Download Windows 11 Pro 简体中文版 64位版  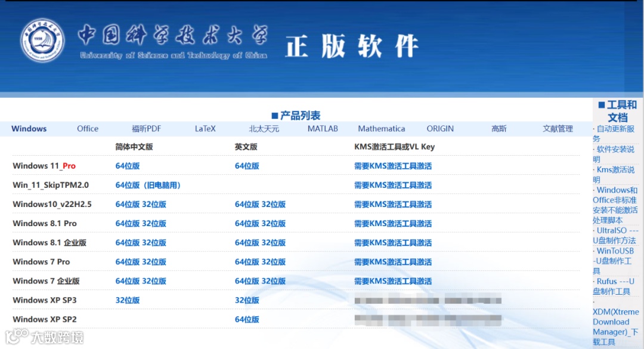(128, 166)
